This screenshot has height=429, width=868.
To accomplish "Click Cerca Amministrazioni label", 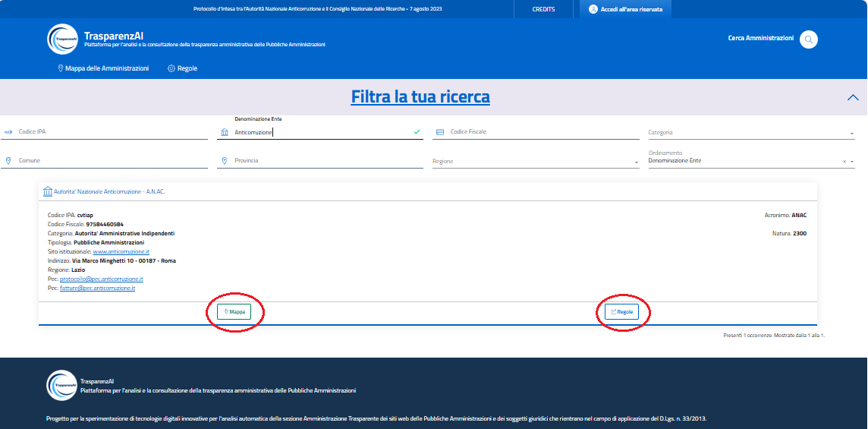I will click(x=760, y=38).
